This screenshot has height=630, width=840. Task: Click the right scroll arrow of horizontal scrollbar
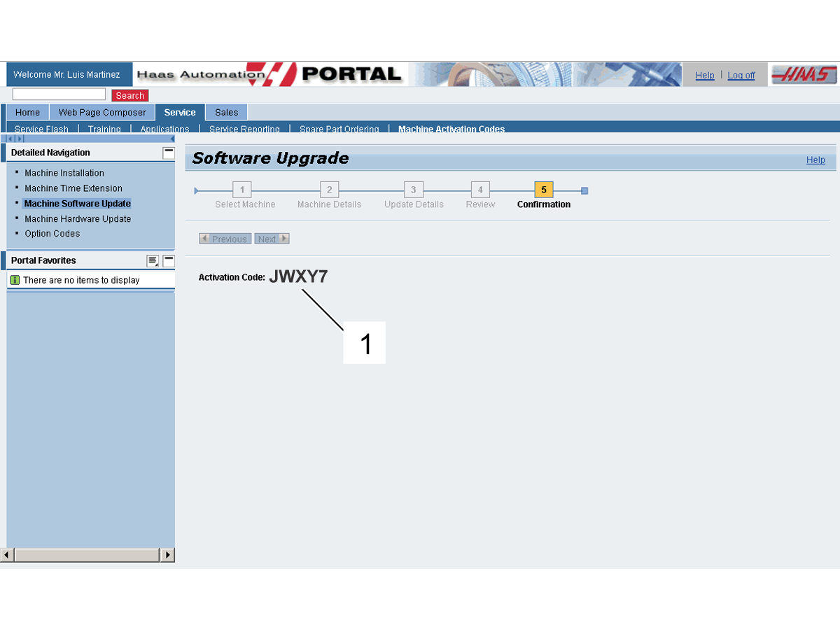pyautogui.click(x=167, y=555)
